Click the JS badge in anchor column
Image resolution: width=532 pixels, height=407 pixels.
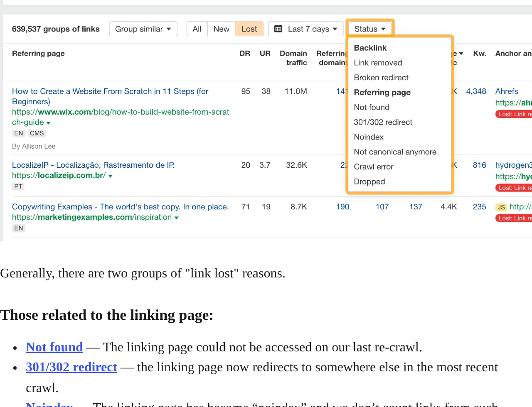501,207
